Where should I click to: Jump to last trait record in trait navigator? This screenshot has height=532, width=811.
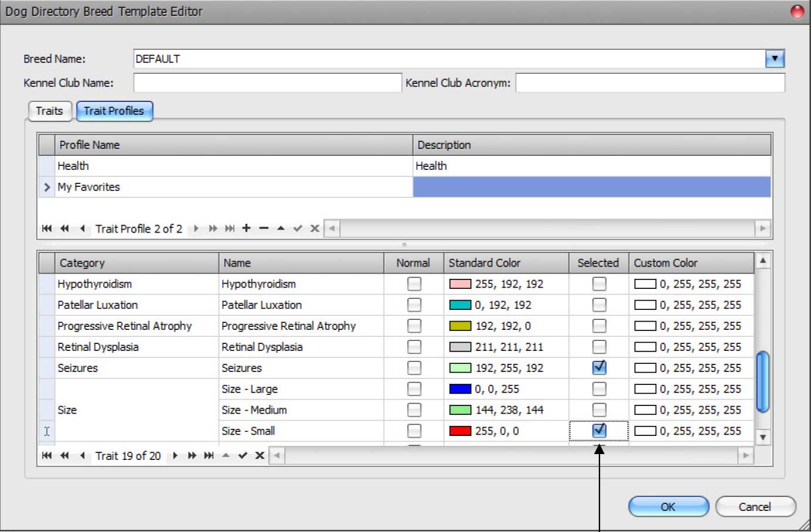click(x=209, y=456)
